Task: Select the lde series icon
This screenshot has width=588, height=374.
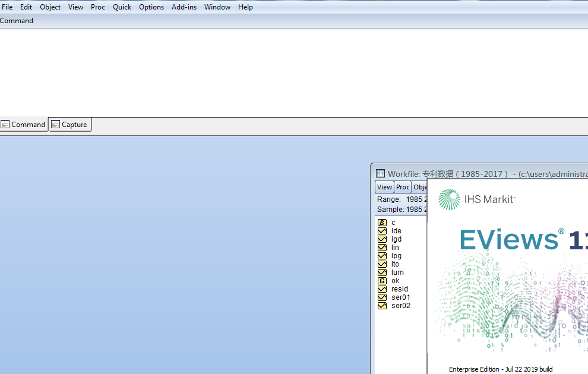Action: pyautogui.click(x=382, y=231)
